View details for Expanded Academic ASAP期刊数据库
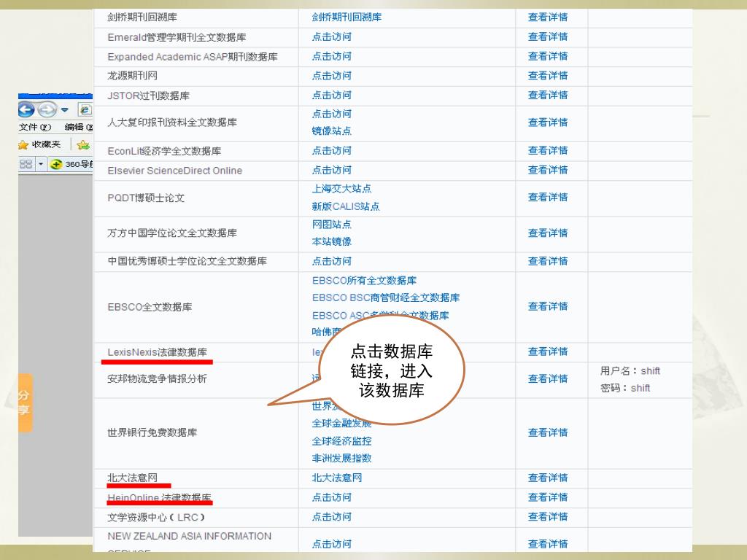This screenshot has width=747, height=560. [x=548, y=56]
